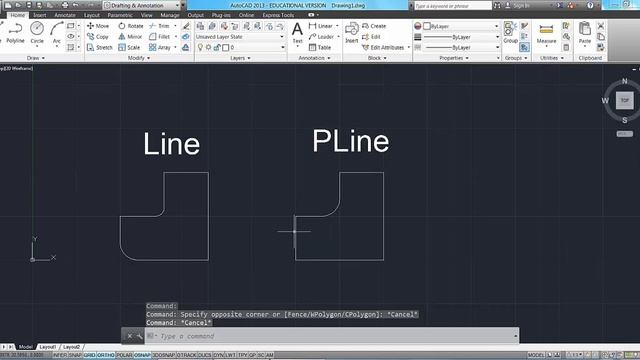Activate the Copy command
Viewport: 640px width, 360px height.
[x=98, y=37]
